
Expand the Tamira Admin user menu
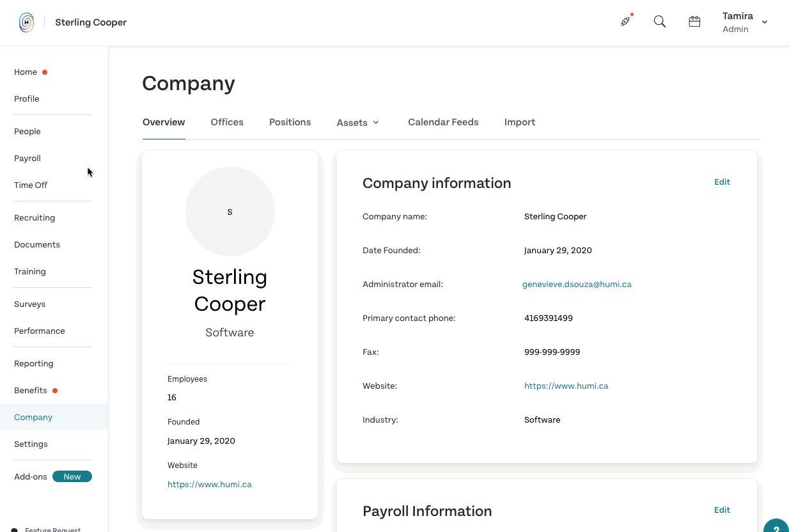pos(745,22)
